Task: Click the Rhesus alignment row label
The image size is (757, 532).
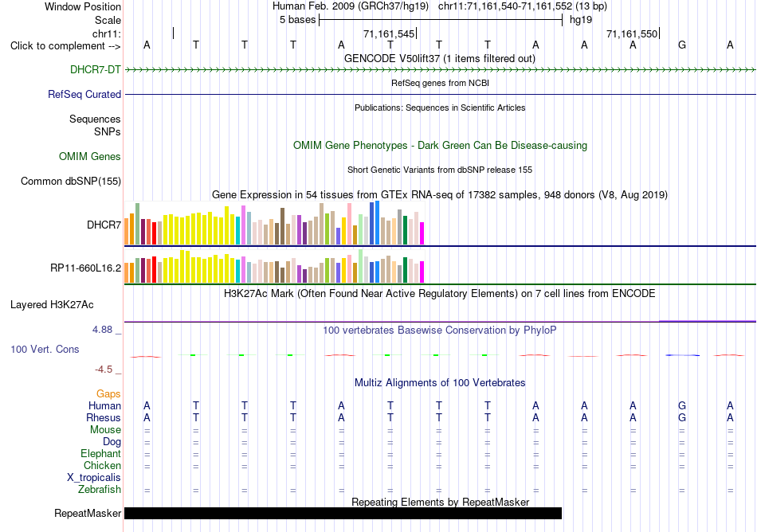Action: [104, 417]
